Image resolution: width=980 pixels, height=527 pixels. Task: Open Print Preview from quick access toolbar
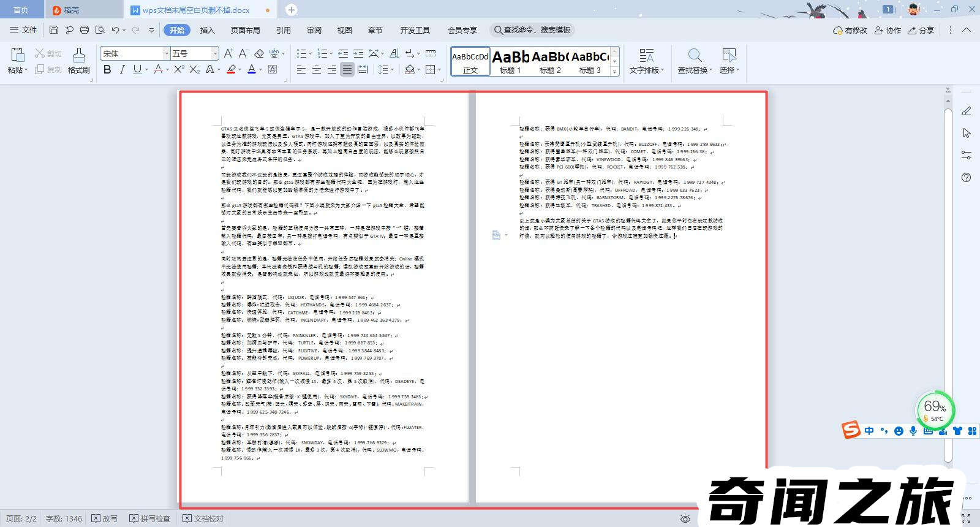tap(100, 29)
